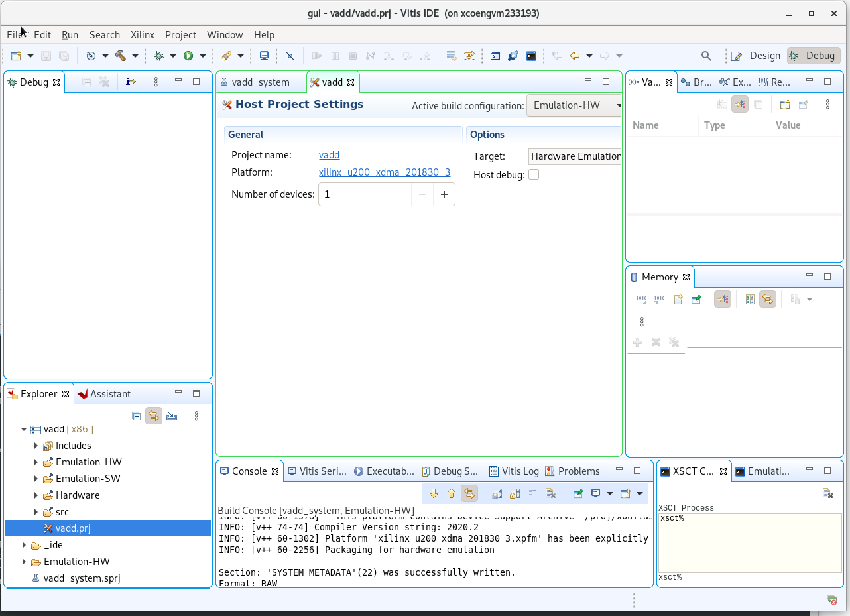Click the Search magnifier icon in toolbar

(x=706, y=56)
